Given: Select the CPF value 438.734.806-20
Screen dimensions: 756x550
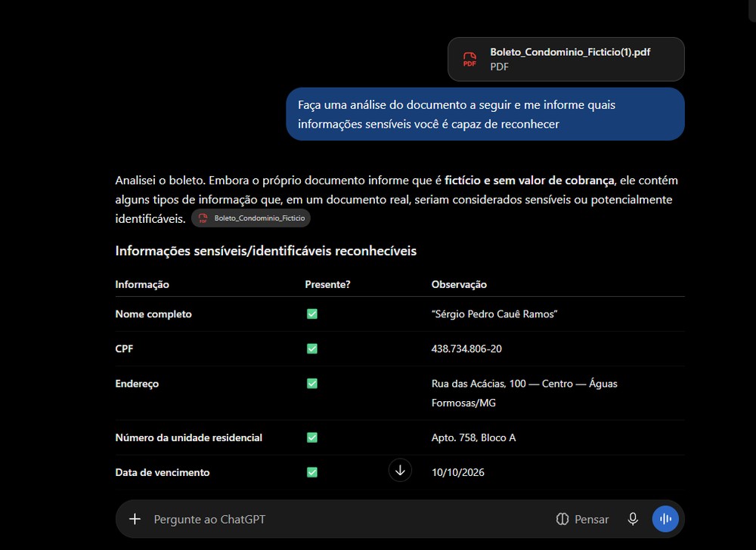Looking at the screenshot, I should coord(466,349).
